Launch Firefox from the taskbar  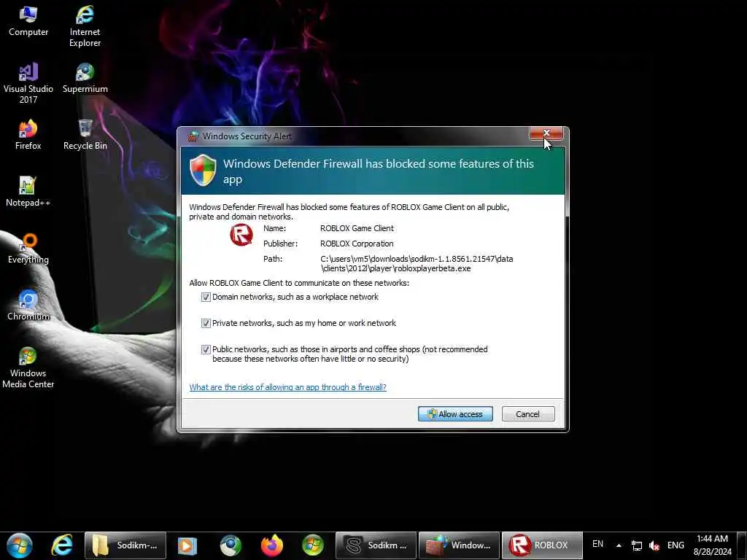click(272, 545)
